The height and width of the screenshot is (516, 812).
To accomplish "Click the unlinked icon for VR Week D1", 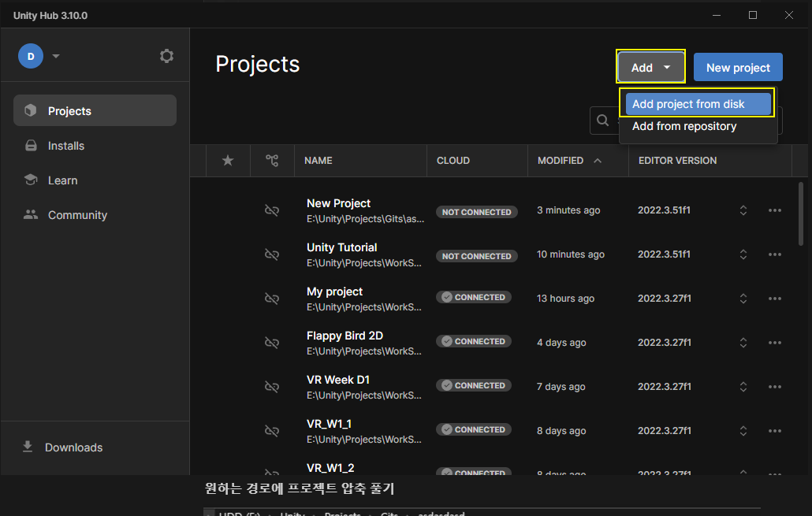I will tap(272, 387).
